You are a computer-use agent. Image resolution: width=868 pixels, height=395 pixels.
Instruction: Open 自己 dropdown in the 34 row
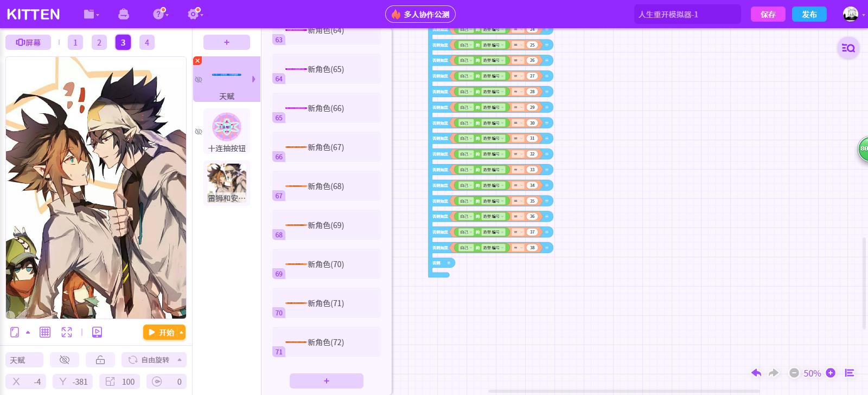[x=465, y=185]
